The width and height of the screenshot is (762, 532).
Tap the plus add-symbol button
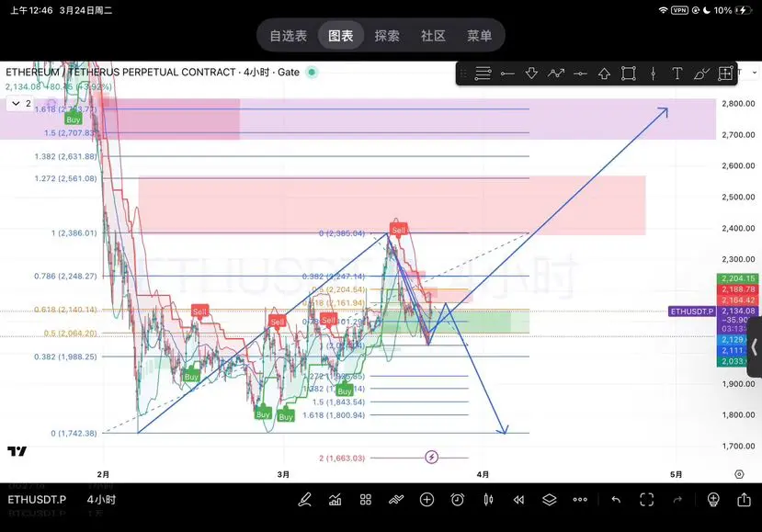(x=426, y=500)
